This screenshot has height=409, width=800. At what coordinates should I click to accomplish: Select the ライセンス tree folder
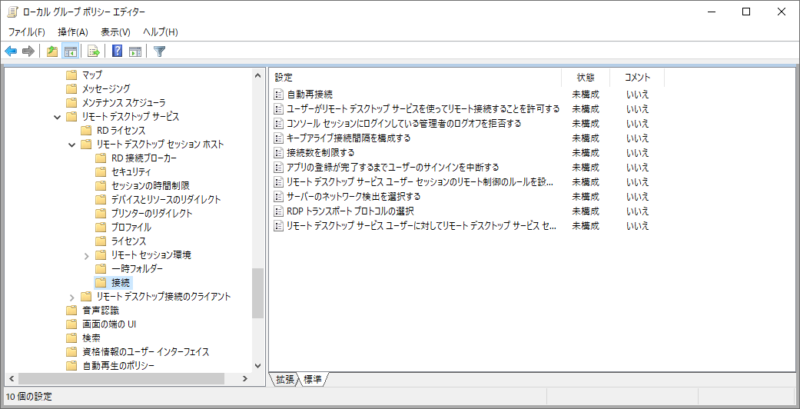pyautogui.click(x=129, y=241)
